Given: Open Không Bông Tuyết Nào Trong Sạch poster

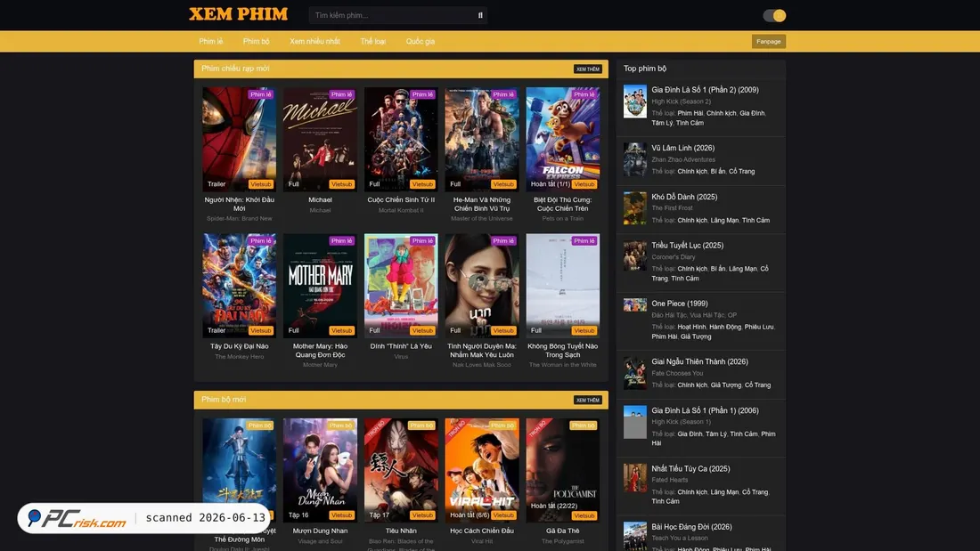Looking at the screenshot, I should coord(562,286).
